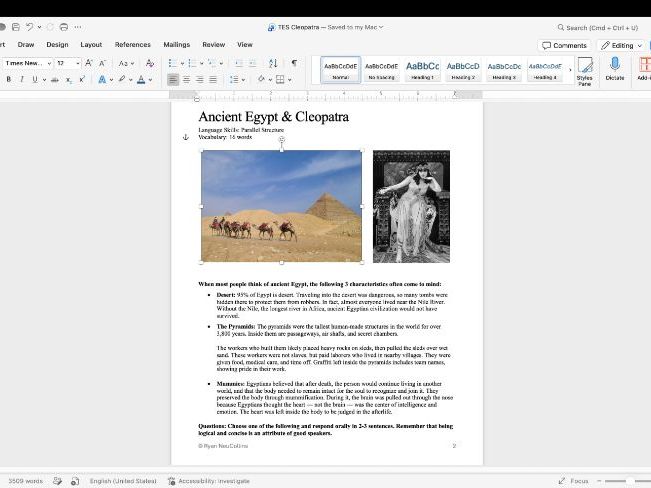
Task: Open the Draw ribbon tab
Action: tap(26, 44)
